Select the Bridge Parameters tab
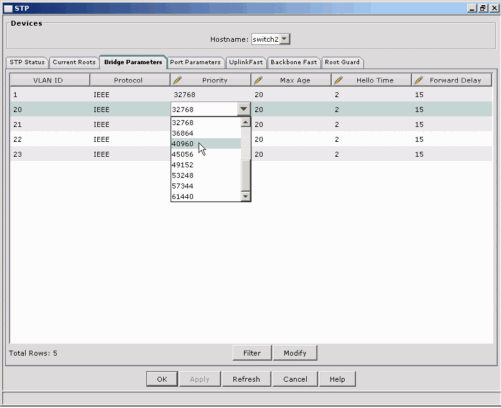This screenshot has width=501, height=408. click(133, 62)
